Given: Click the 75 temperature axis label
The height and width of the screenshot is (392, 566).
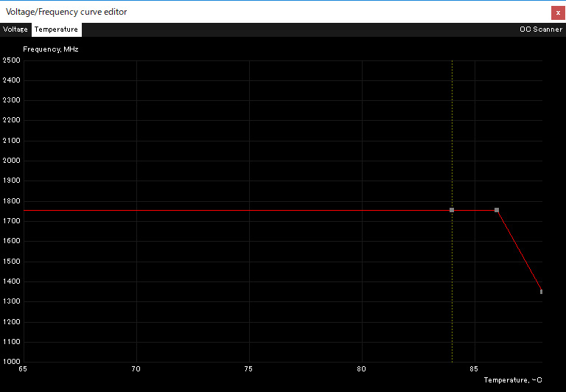Looking at the screenshot, I should (x=248, y=369).
